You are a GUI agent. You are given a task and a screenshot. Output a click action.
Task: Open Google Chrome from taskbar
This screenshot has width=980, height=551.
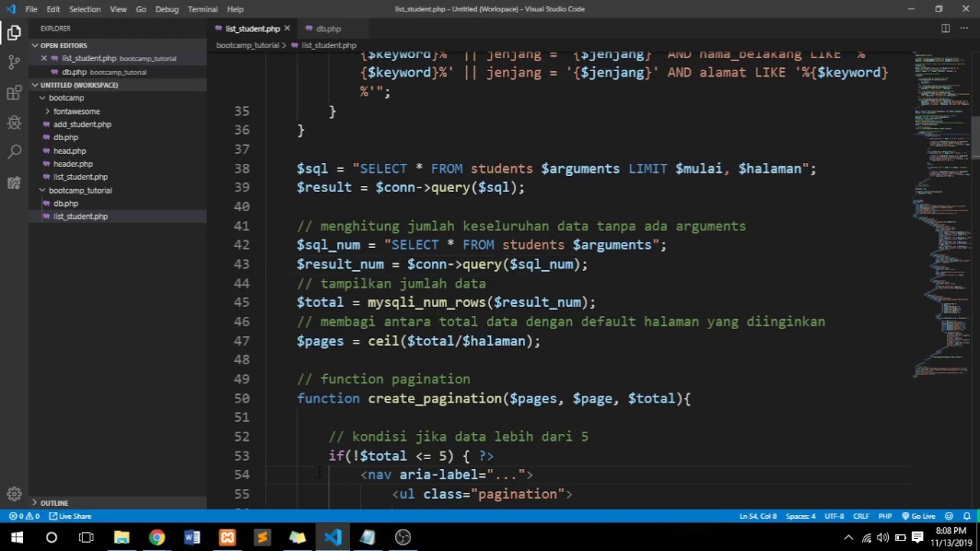click(x=157, y=537)
